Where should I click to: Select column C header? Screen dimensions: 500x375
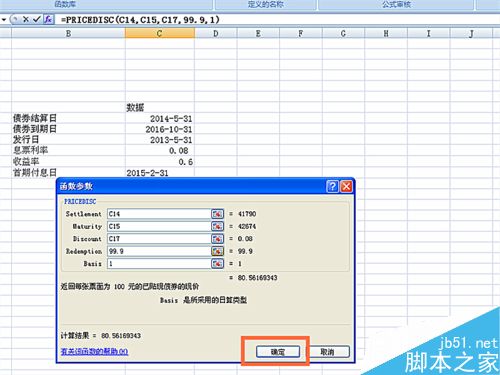(x=160, y=33)
